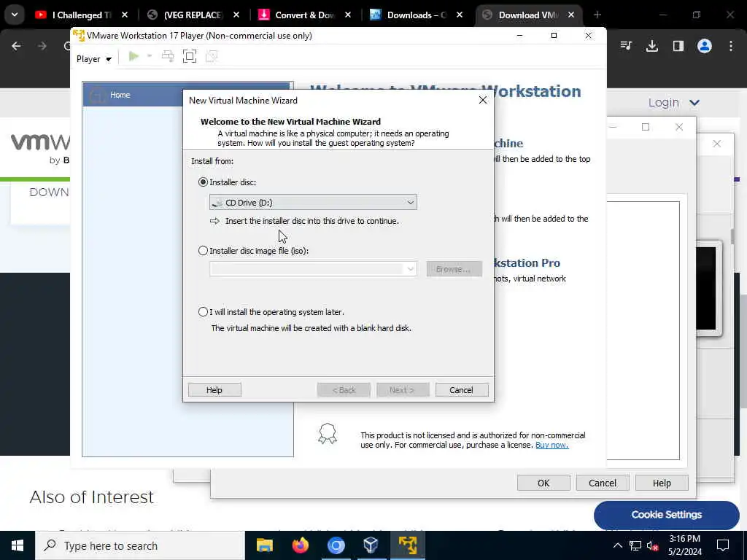
Task: Click OK in the background dialog
Action: [x=543, y=483]
